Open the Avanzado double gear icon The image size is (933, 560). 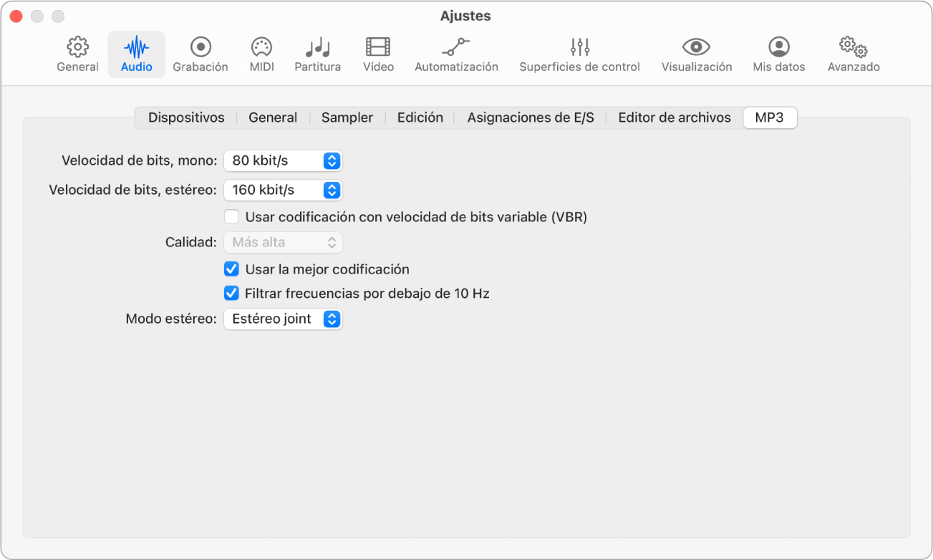[854, 47]
